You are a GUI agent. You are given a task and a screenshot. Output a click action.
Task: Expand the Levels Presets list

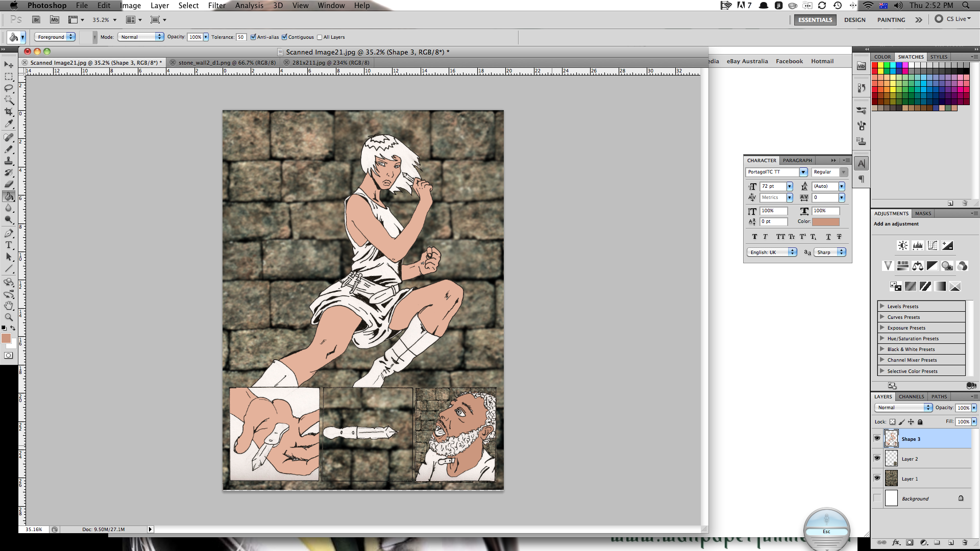pyautogui.click(x=882, y=306)
